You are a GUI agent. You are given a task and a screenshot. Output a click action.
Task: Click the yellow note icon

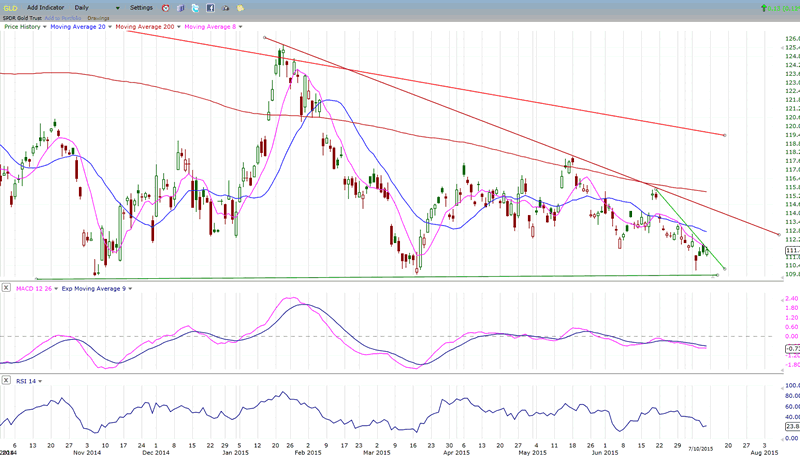point(241,7)
